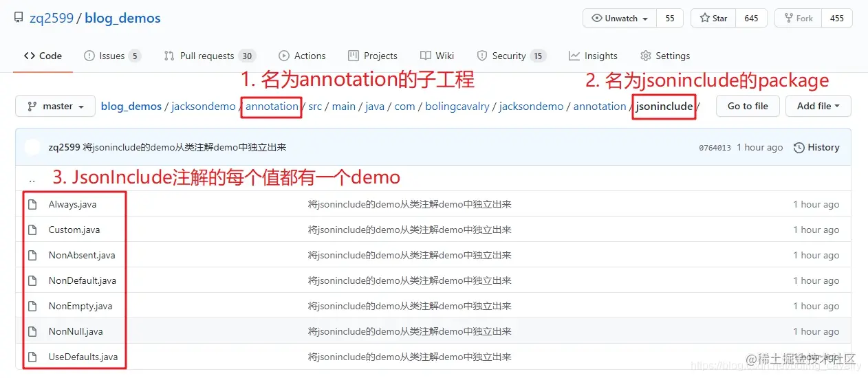Click the Go to file button
The width and height of the screenshot is (868, 378).
click(748, 106)
